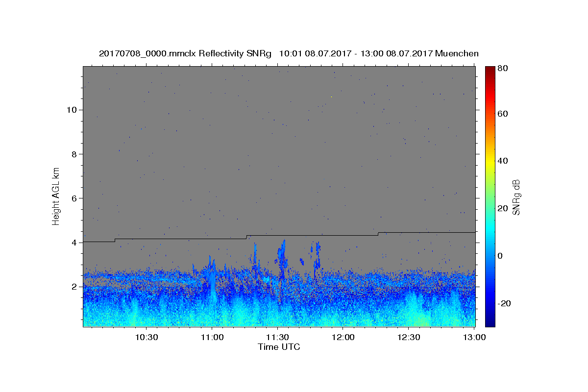Click the 10:30 time tick label

(146, 337)
